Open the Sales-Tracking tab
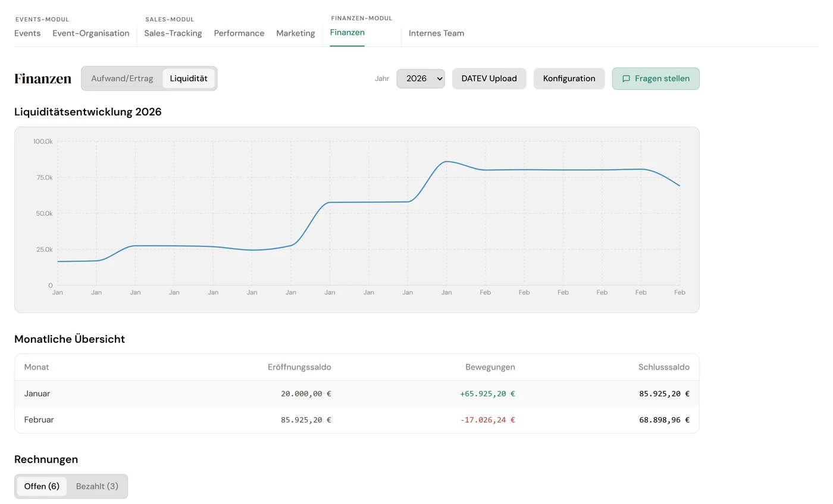Viewport: 833px width, 504px height. click(173, 33)
